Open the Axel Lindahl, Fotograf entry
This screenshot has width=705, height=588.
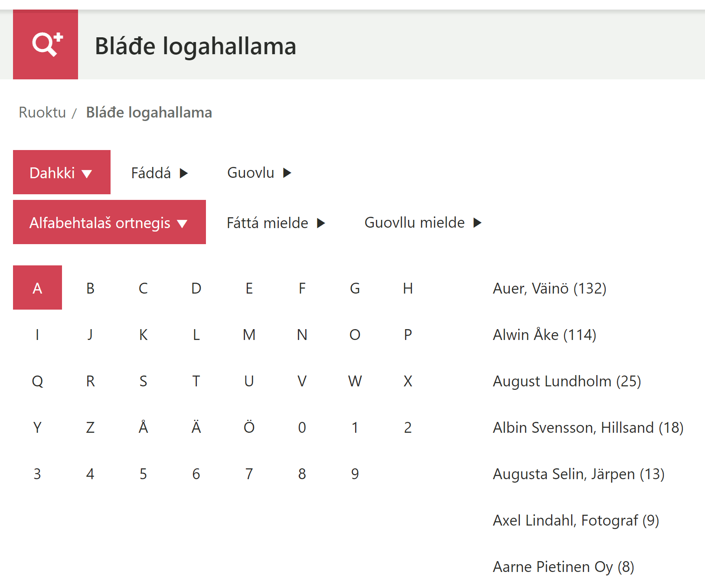click(576, 520)
